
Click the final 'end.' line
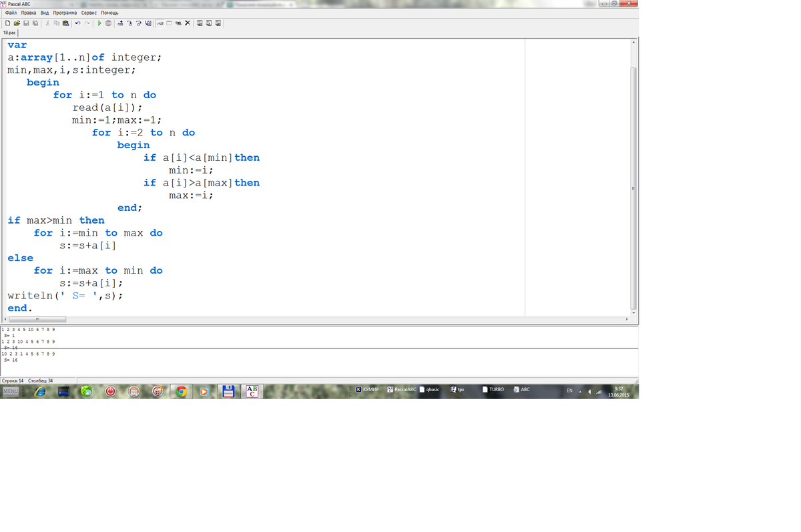20,308
